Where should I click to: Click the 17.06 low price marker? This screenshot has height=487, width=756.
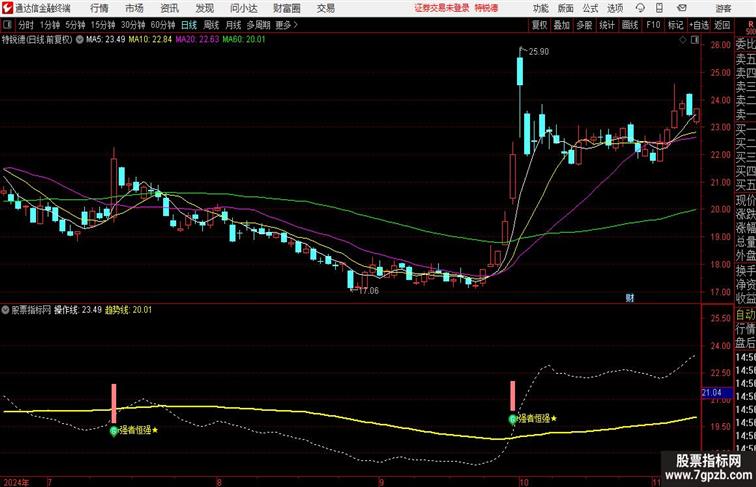[x=368, y=291]
